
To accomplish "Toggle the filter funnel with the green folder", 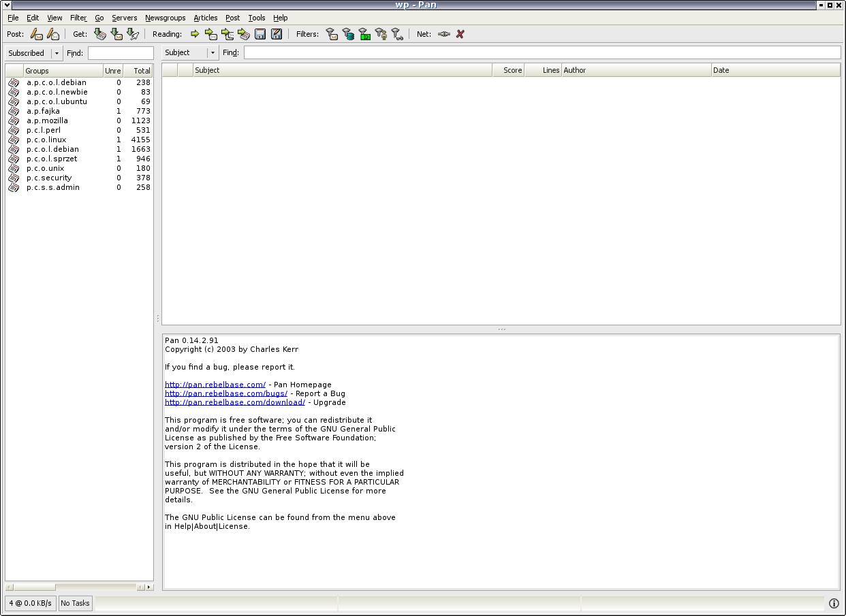I will point(364,34).
